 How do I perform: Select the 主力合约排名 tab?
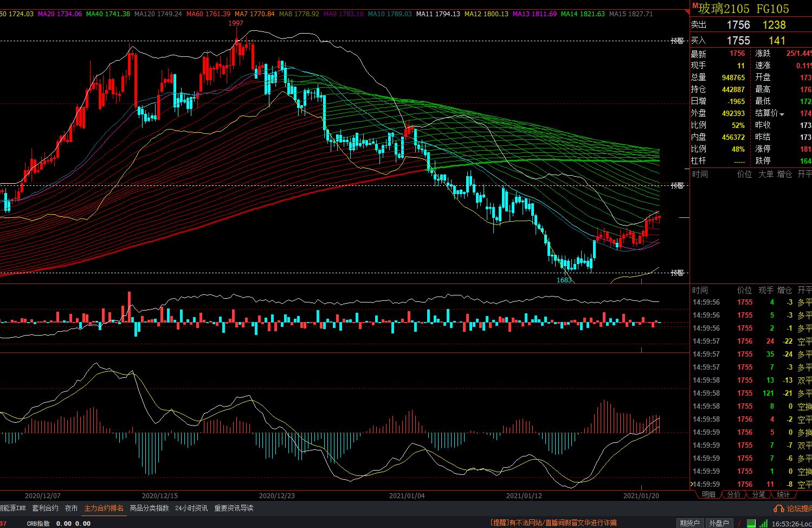click(x=104, y=508)
